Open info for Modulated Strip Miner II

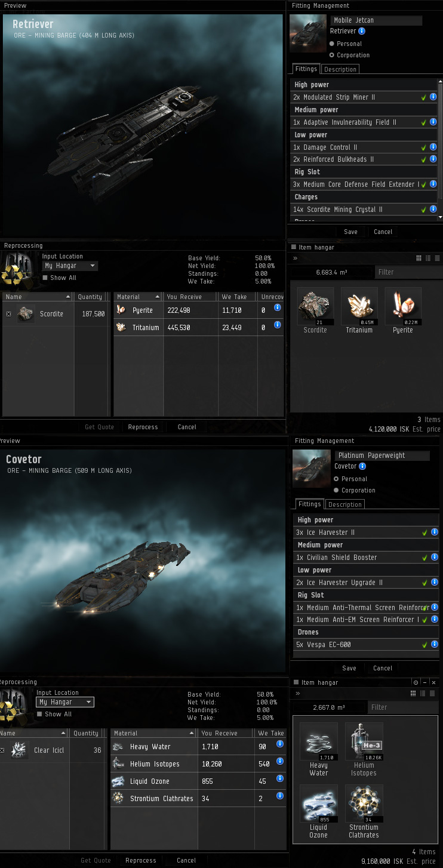(433, 97)
